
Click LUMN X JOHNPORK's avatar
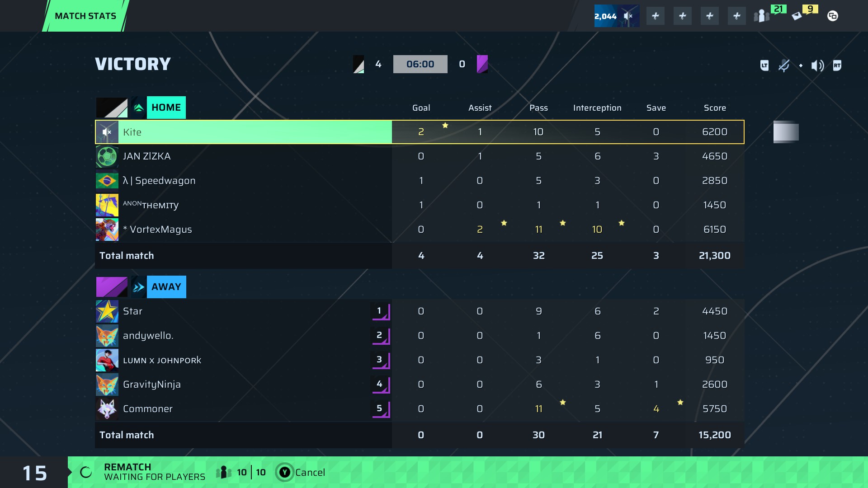click(107, 360)
